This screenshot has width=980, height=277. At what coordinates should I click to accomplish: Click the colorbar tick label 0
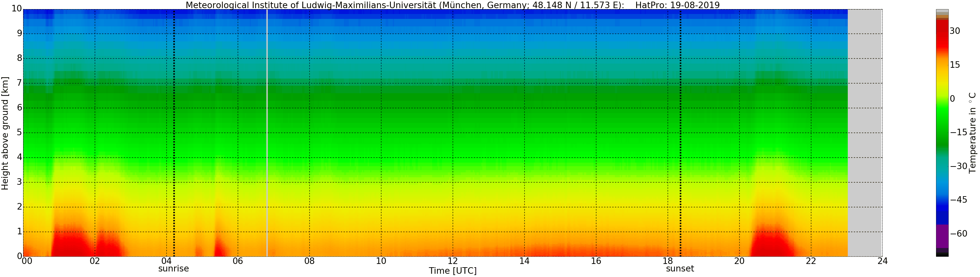point(952,99)
